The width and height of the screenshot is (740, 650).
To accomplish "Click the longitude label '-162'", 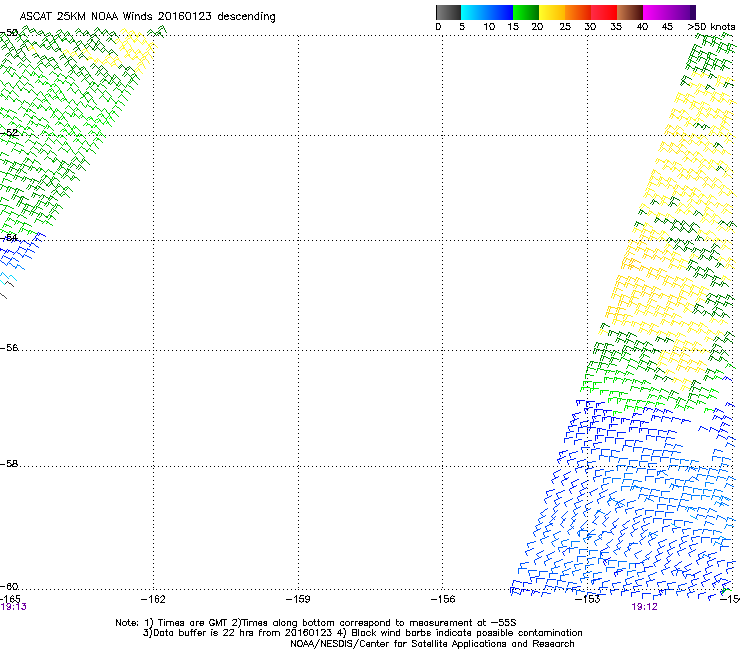I will click(x=153, y=599).
